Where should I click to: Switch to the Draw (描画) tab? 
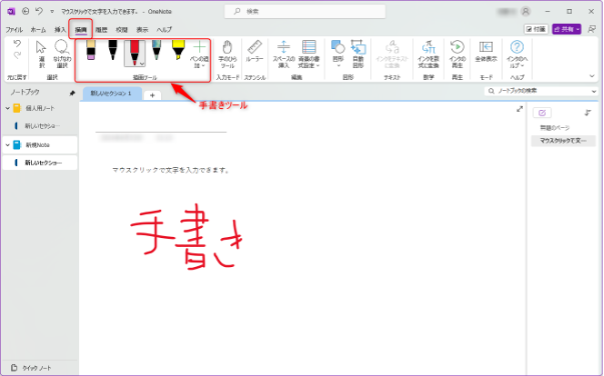[81, 30]
